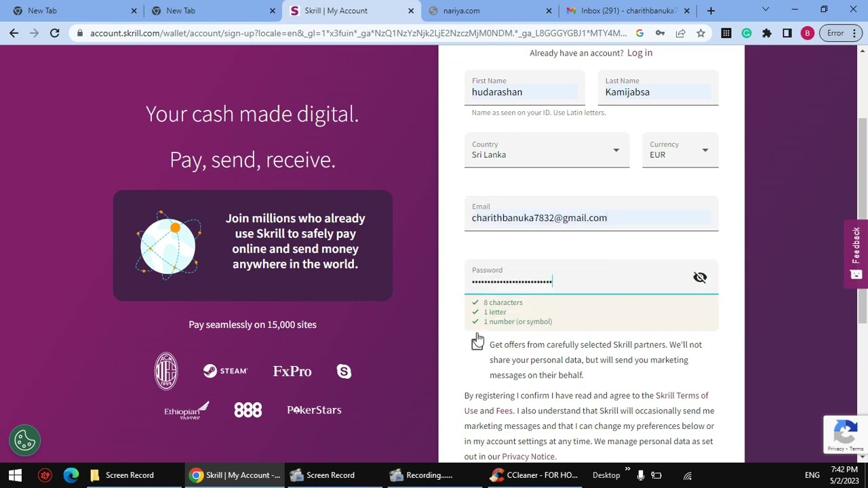Open a new browser tab
The width and height of the screenshot is (868, 488).
711,11
